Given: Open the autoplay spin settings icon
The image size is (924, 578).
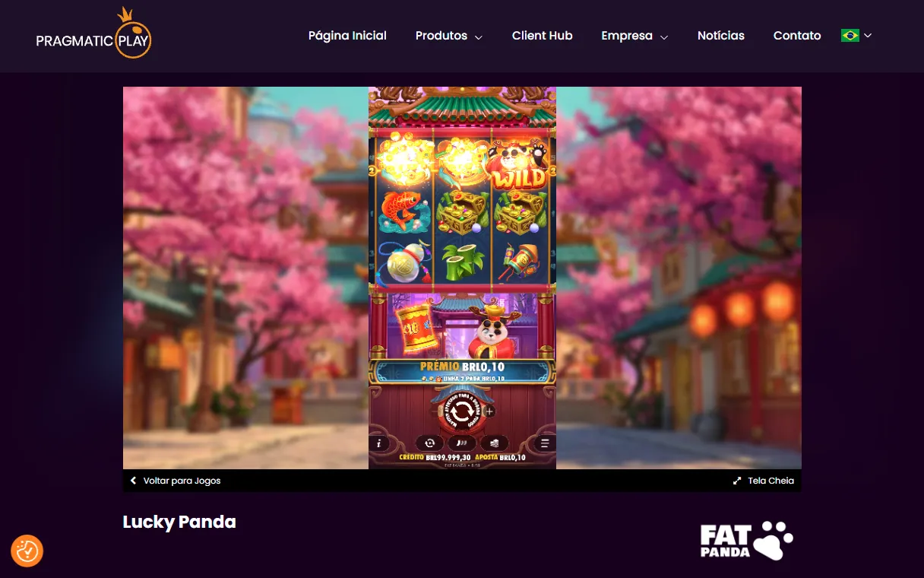Looking at the screenshot, I should pos(429,443).
